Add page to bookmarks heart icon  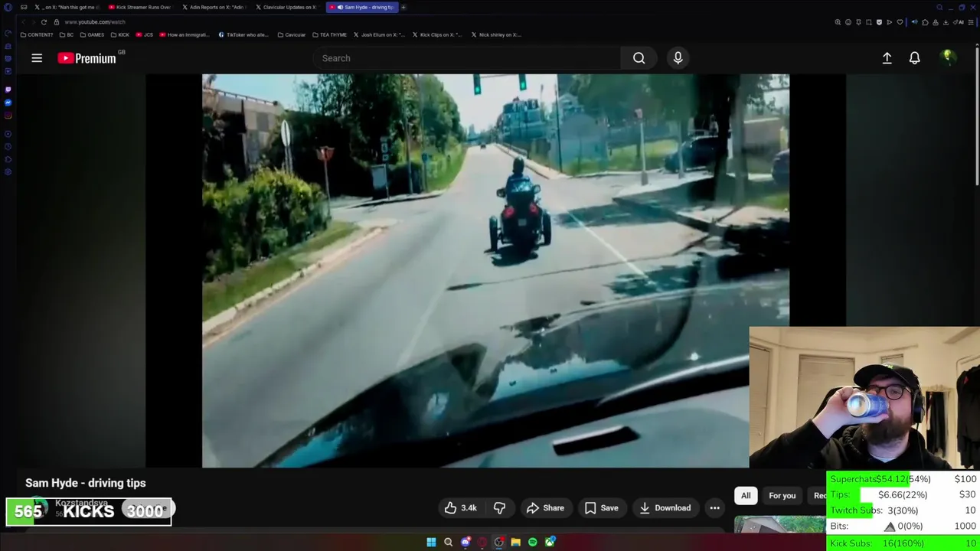point(900,22)
